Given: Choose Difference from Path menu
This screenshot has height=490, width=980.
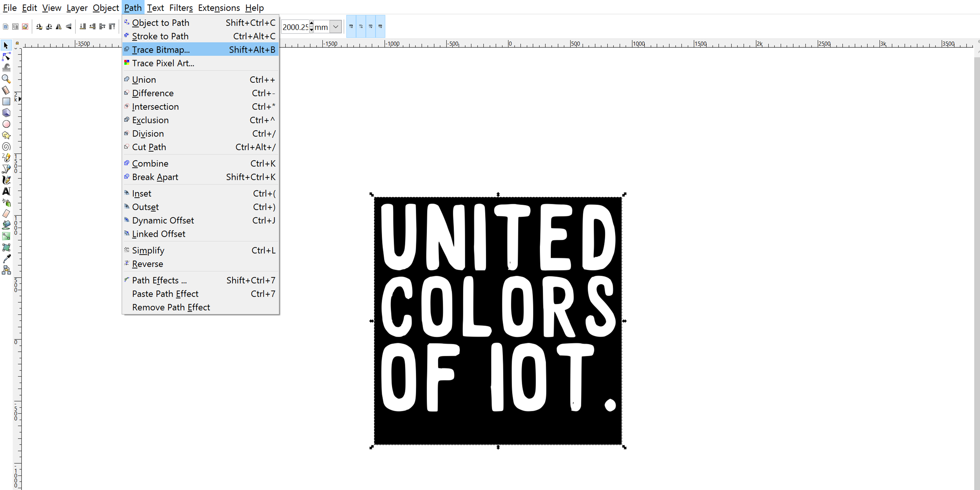Looking at the screenshot, I should point(200,93).
